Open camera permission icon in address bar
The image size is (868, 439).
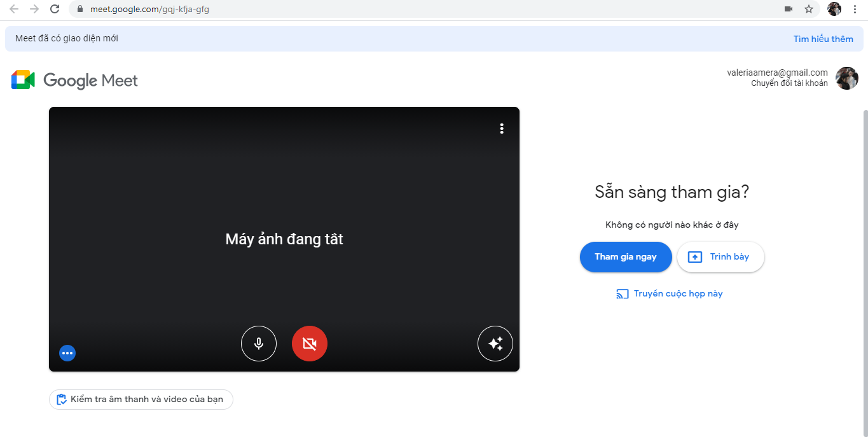pyautogui.click(x=789, y=9)
